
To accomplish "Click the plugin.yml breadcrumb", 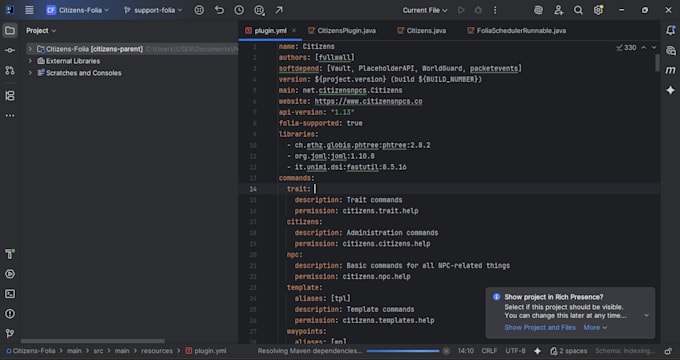I will click(x=206, y=351).
